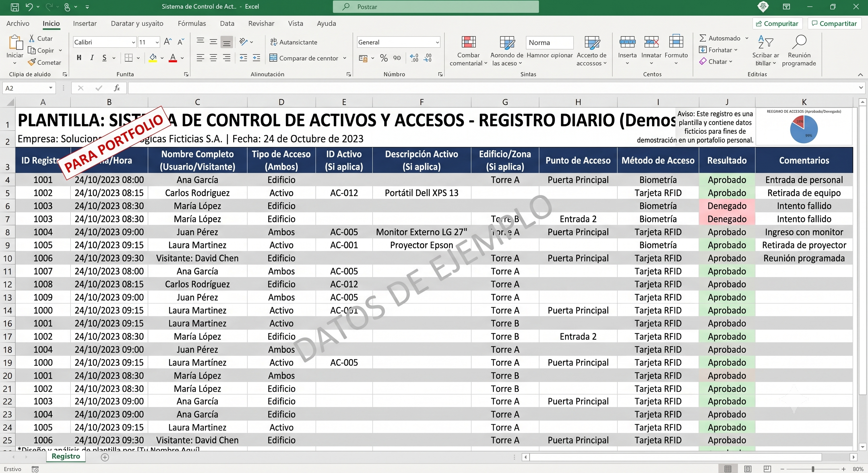Adjust the zoom slider handle
The height and width of the screenshot is (473, 868).
tap(813, 469)
